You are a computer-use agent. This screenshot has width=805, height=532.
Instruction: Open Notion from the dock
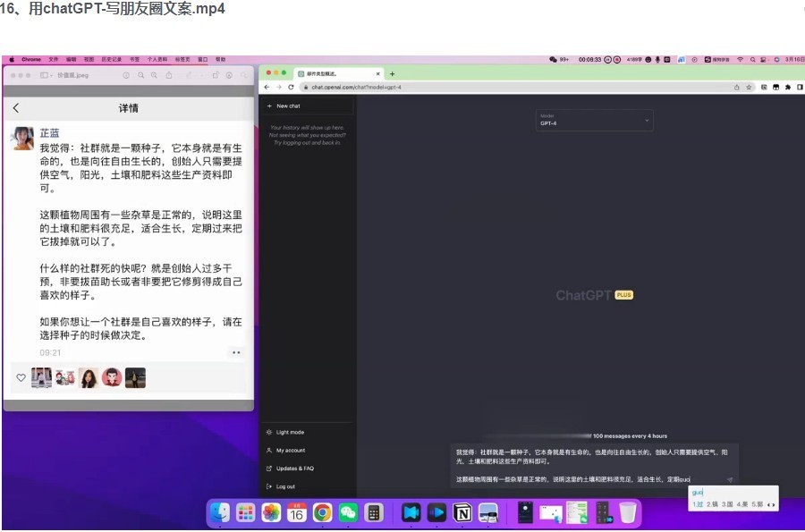(x=462, y=514)
